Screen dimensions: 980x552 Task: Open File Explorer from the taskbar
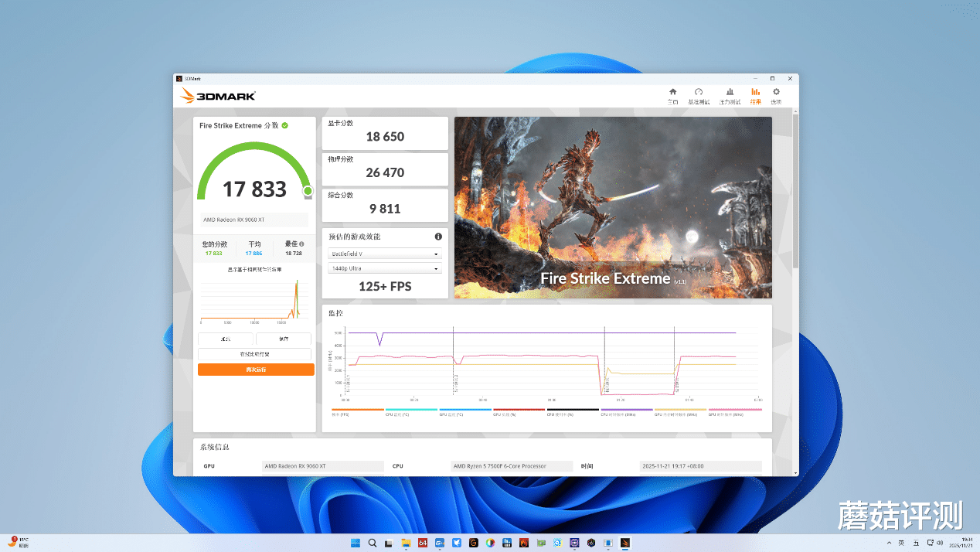[406, 543]
